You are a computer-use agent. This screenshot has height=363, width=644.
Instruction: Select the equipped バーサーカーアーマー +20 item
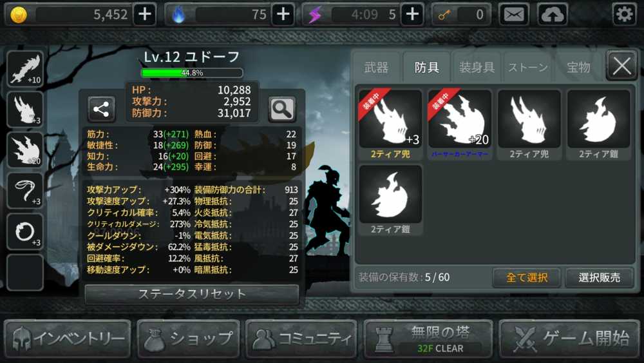pyautogui.click(x=460, y=124)
